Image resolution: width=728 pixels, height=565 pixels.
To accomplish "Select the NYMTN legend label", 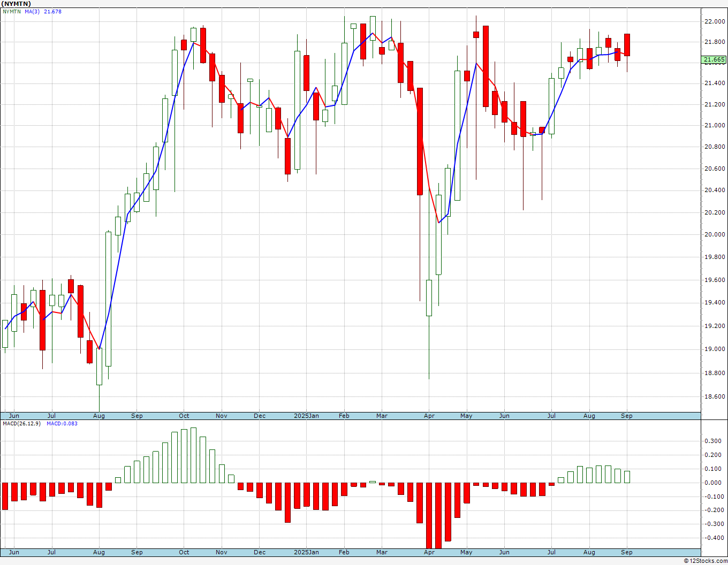I will pyautogui.click(x=12, y=11).
